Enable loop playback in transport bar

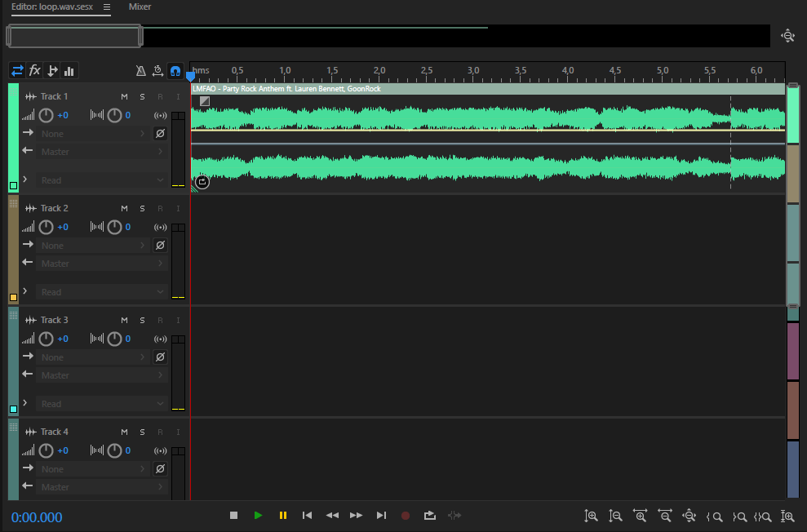point(430,516)
